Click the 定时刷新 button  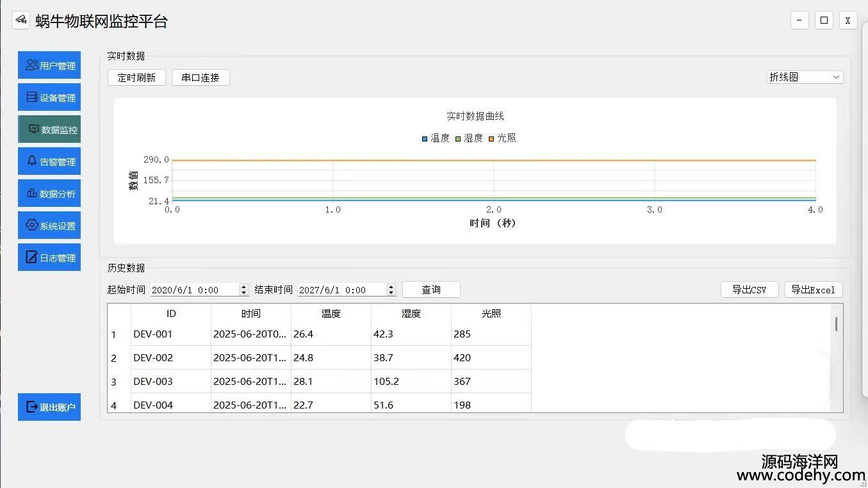click(136, 77)
